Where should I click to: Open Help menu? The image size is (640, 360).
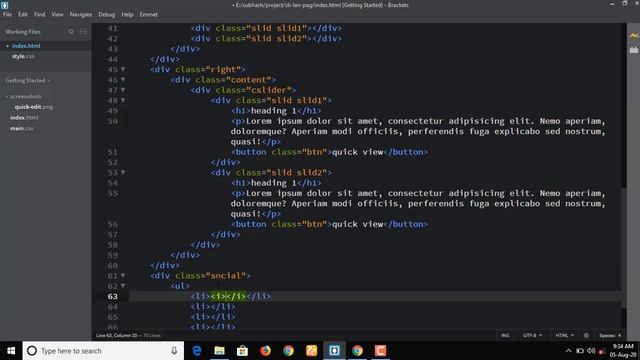pyautogui.click(x=127, y=14)
